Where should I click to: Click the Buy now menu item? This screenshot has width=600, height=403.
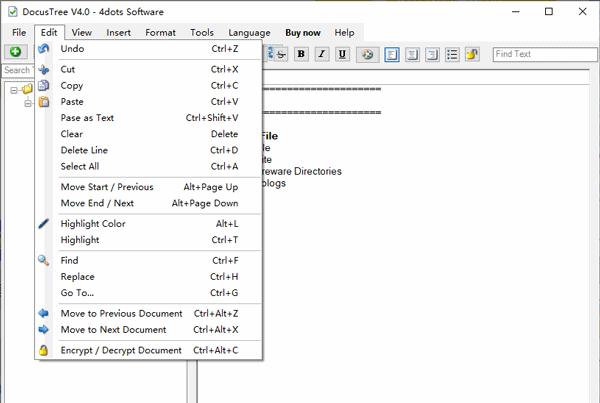tap(303, 33)
